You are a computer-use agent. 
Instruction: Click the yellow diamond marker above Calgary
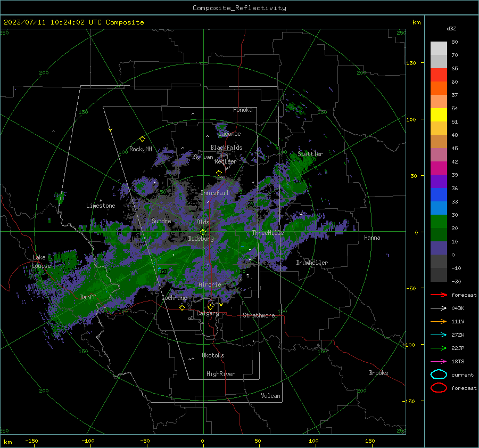[210, 307]
